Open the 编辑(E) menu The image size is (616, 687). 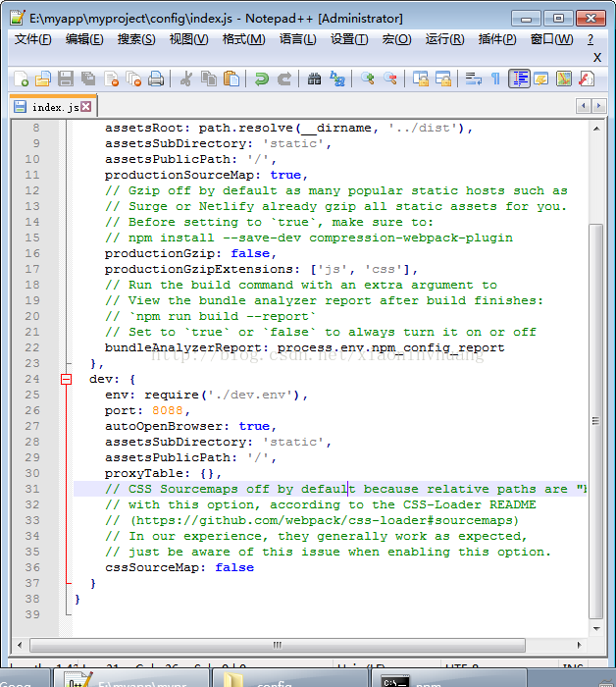click(x=84, y=39)
